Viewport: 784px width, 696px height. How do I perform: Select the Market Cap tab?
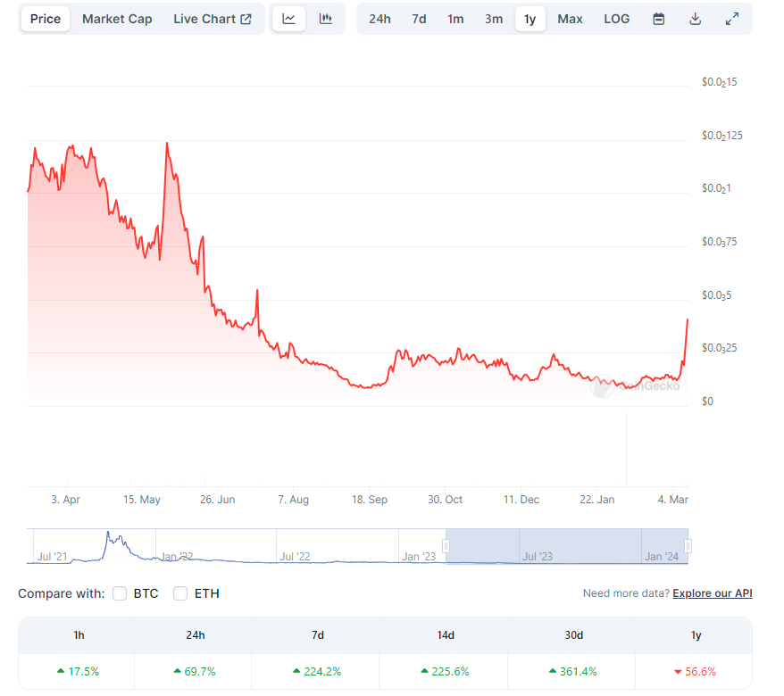click(117, 19)
